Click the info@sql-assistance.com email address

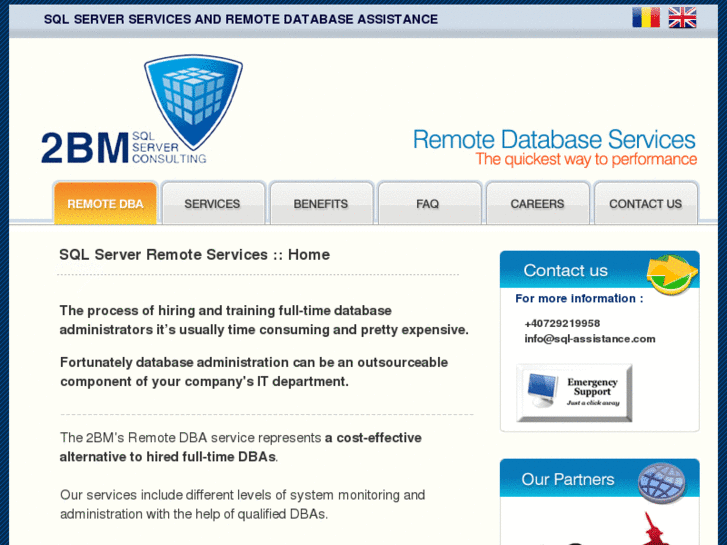click(x=590, y=339)
